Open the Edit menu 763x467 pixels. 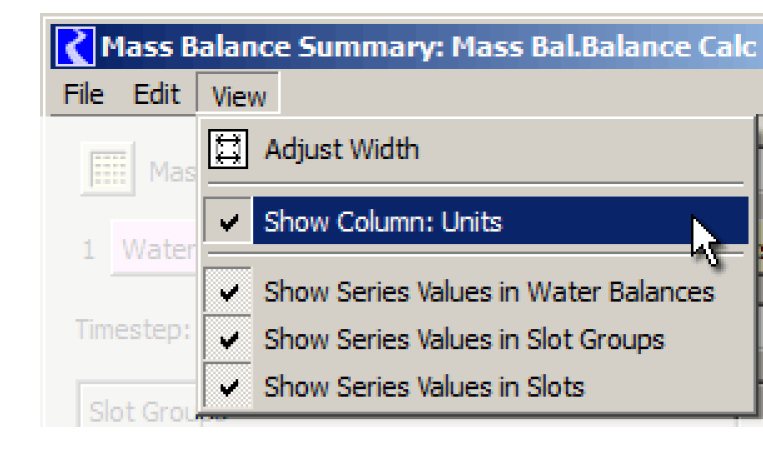pos(156,95)
